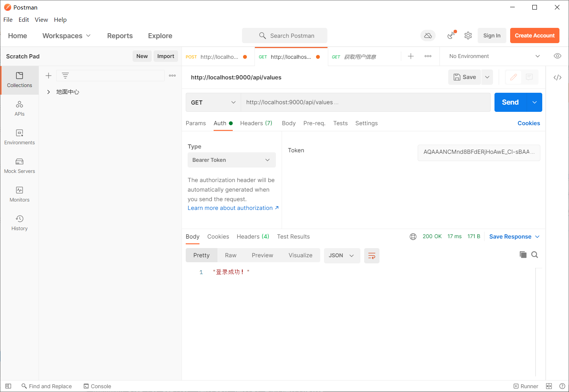Click the Send button
This screenshot has height=392, width=569.
[511, 102]
